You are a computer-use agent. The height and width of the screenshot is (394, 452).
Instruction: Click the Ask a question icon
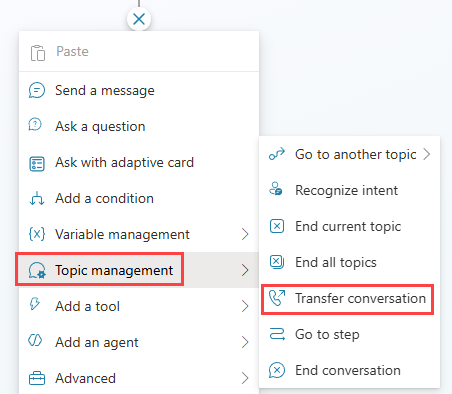pos(35,125)
